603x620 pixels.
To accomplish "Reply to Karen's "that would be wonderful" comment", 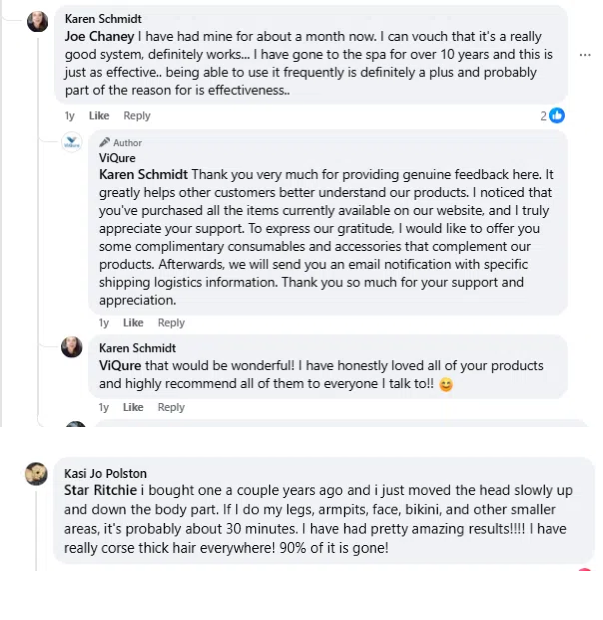I will point(171,407).
